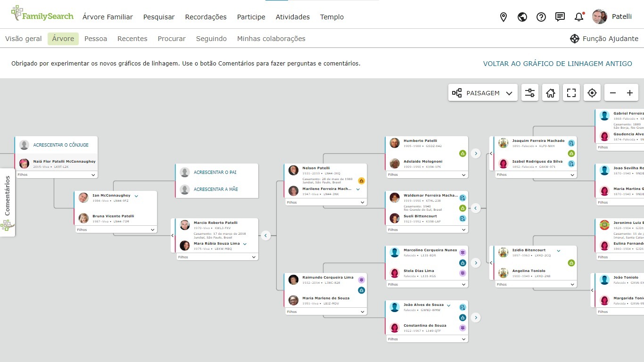Screen dimensions: 644x362
Task: Zoom out with the minus button
Action: (613, 93)
